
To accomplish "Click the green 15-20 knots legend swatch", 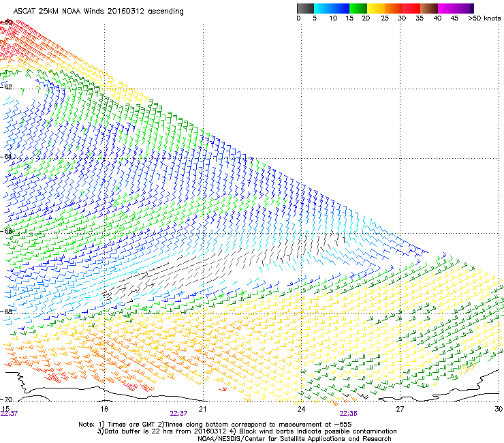I will pyautogui.click(x=358, y=8).
